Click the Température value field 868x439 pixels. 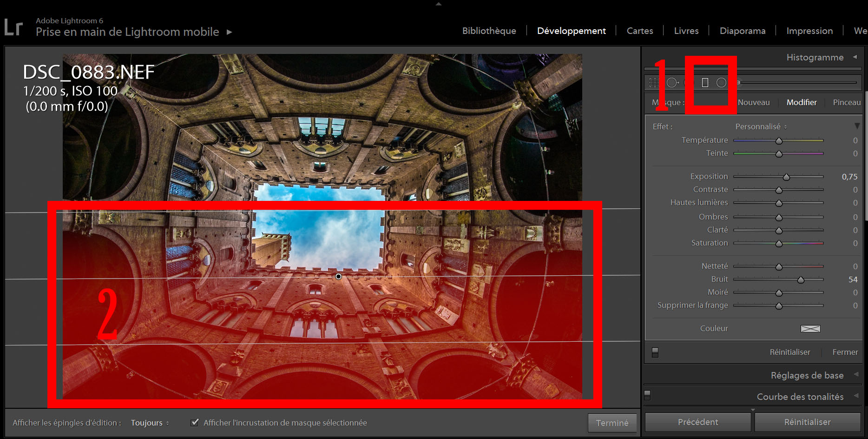click(855, 140)
